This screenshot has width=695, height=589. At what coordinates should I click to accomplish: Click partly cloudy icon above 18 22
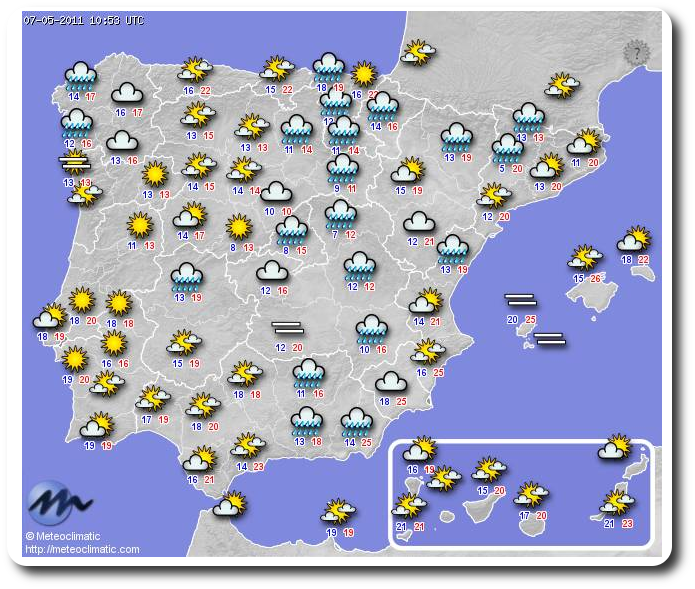[634, 239]
